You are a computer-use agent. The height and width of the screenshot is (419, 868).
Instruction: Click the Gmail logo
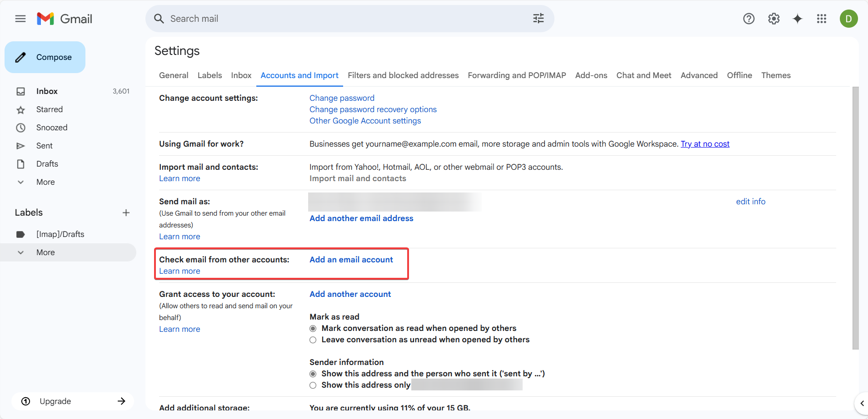pyautogui.click(x=65, y=19)
